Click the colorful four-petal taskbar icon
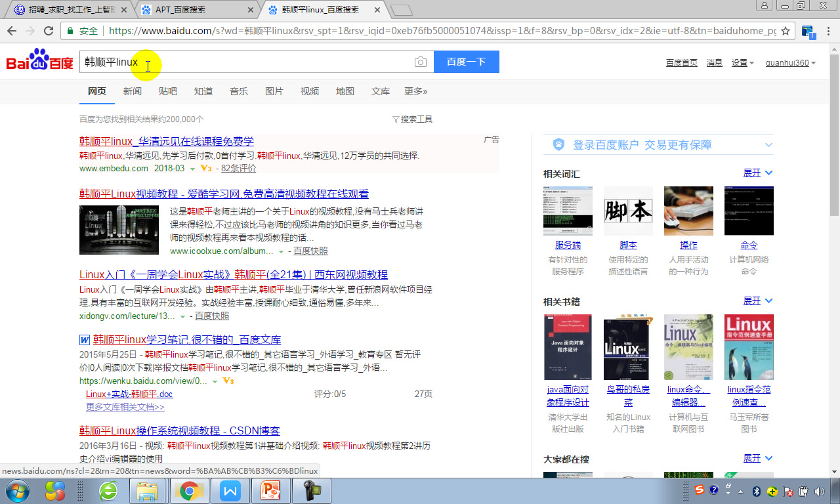Viewport: 840px width, 504px height. pyautogui.click(x=55, y=491)
